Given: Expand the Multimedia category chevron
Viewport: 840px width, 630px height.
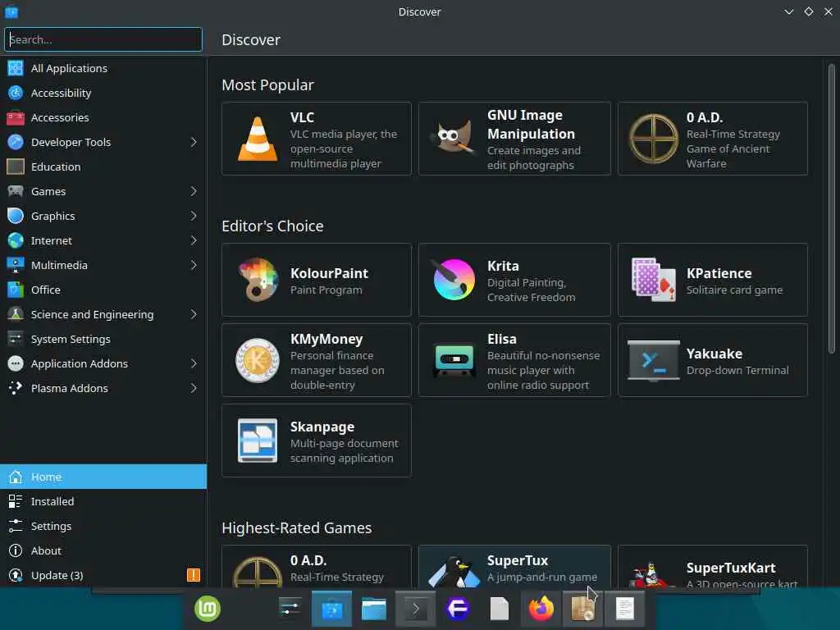Looking at the screenshot, I should 194,265.
